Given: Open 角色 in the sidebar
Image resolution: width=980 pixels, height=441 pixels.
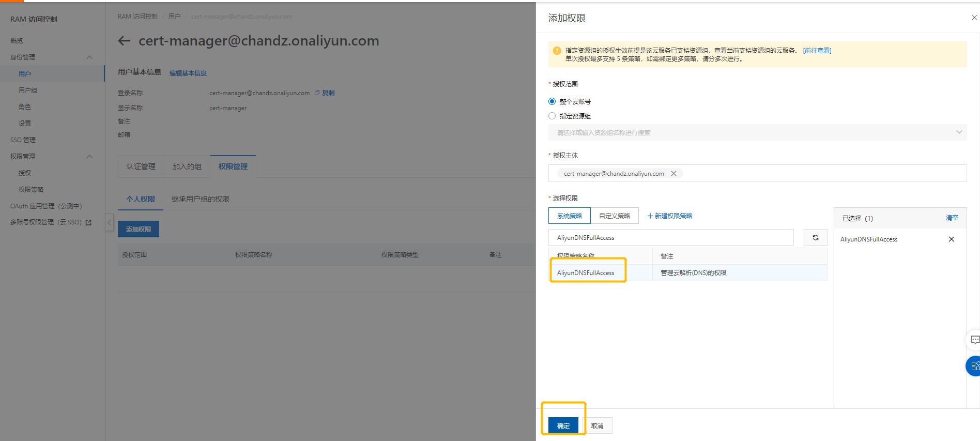Looking at the screenshot, I should 25,107.
